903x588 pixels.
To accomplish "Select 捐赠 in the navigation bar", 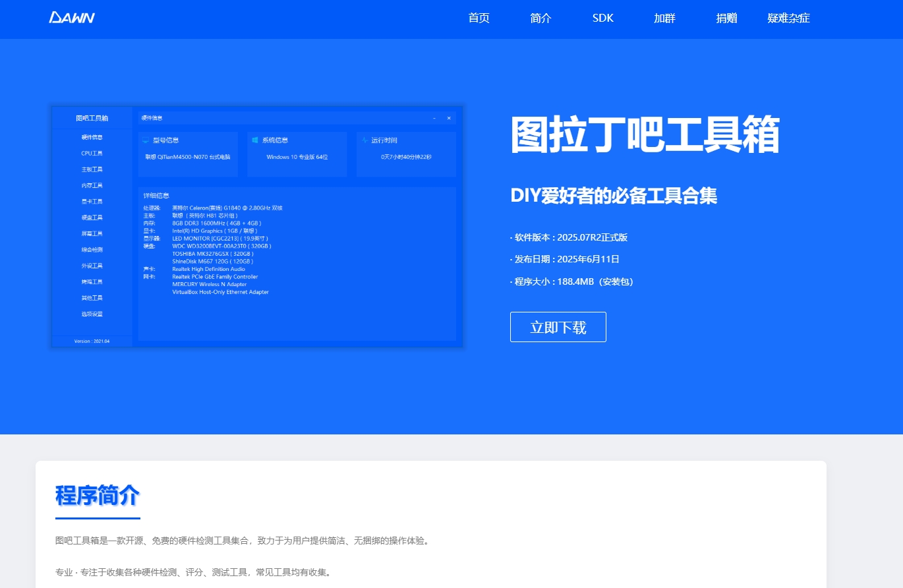I will point(726,19).
